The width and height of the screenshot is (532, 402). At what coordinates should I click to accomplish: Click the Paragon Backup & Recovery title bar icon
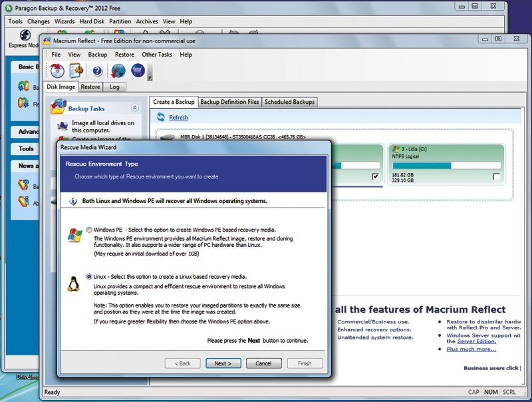(9, 8)
